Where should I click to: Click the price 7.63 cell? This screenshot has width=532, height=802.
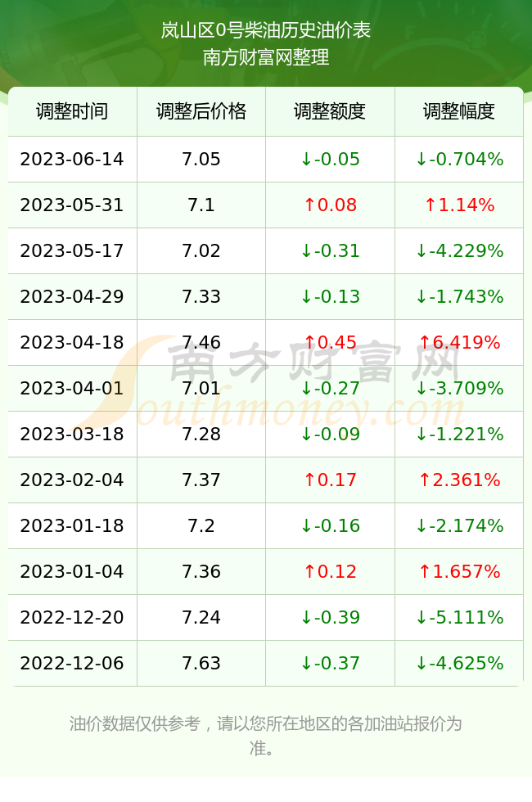point(201,664)
